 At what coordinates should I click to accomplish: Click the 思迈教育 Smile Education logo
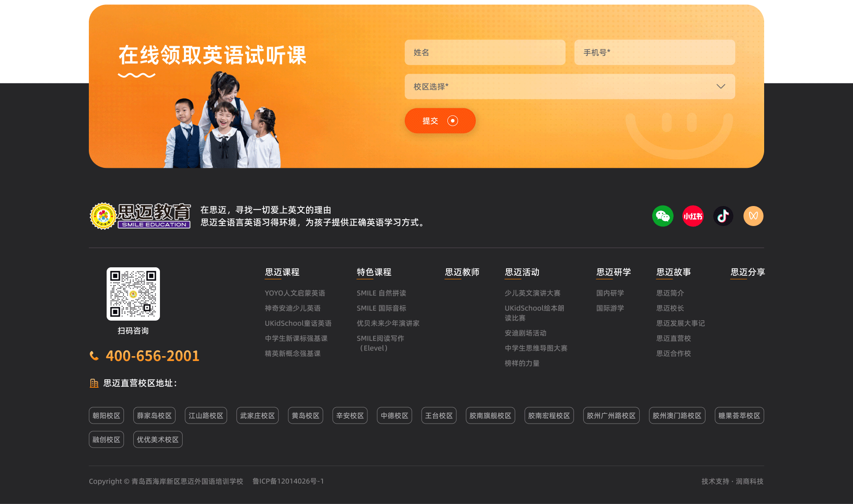140,216
